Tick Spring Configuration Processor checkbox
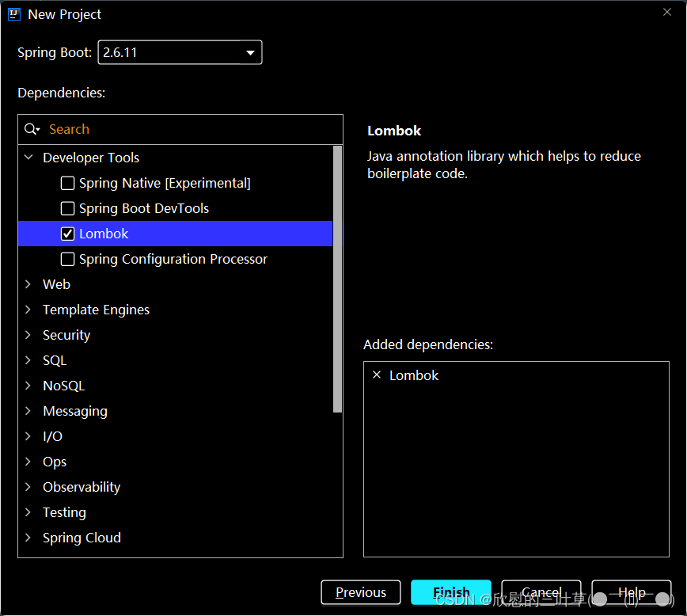Screen dimensions: 687x616 pos(67,259)
